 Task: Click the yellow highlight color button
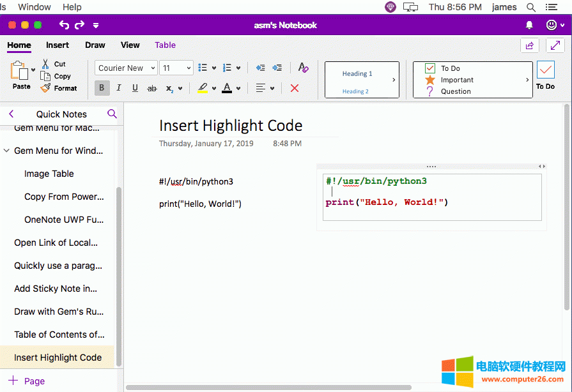[x=203, y=88]
